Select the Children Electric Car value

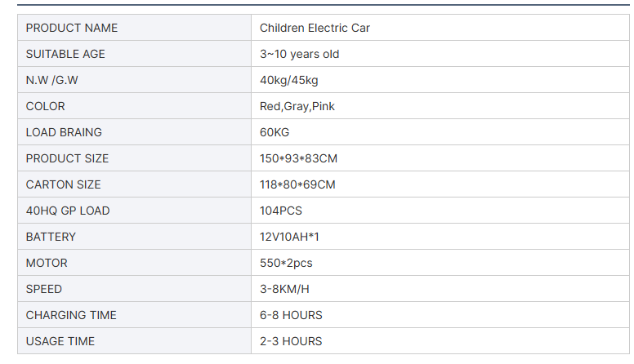315,28
